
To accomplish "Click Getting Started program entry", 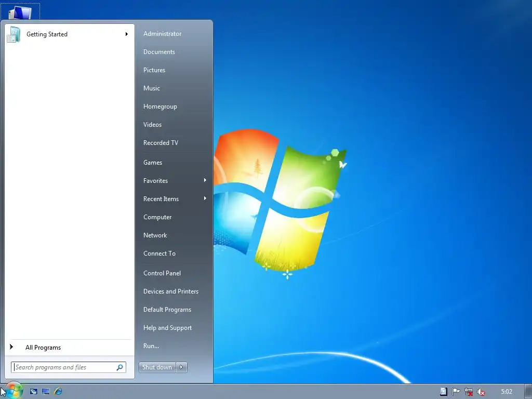I will pyautogui.click(x=70, y=34).
